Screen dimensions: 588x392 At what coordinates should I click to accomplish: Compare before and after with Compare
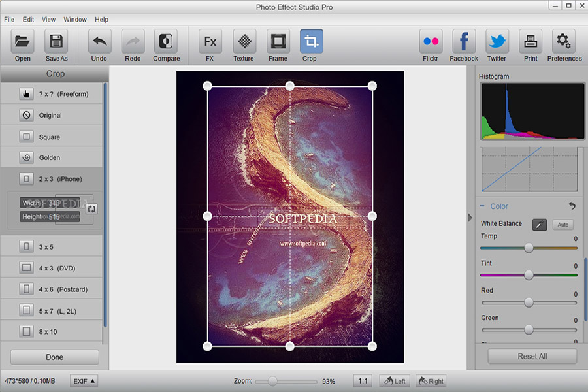click(x=166, y=41)
